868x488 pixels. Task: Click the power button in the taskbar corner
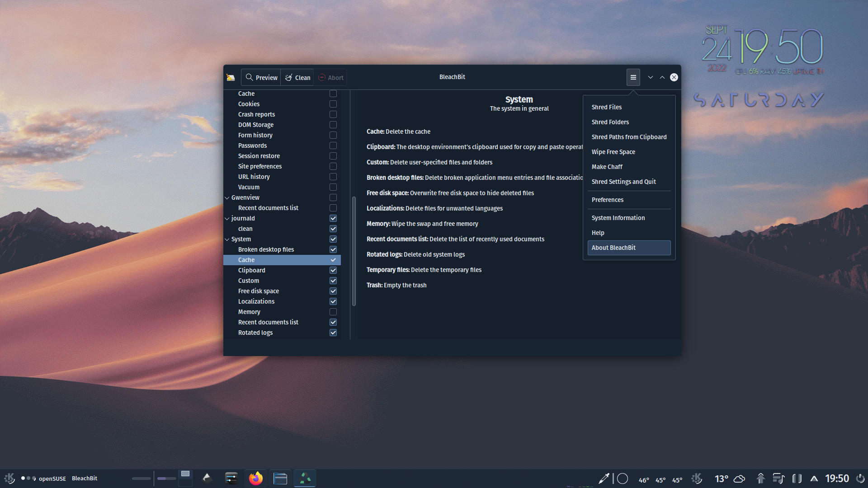click(860, 478)
